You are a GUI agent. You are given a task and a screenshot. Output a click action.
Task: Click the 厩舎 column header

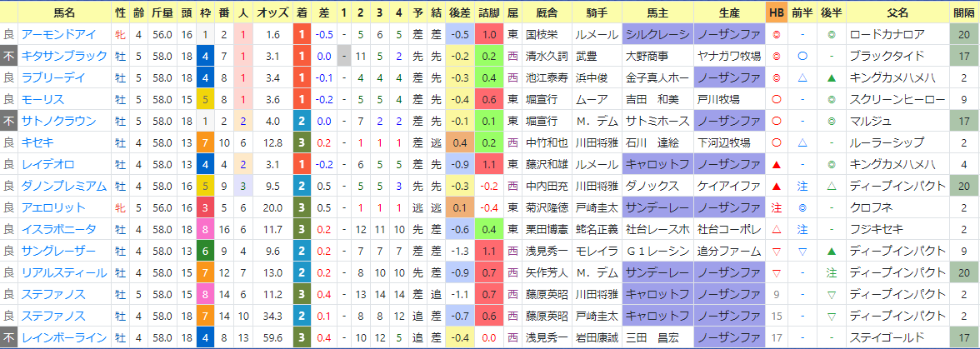pos(547,12)
